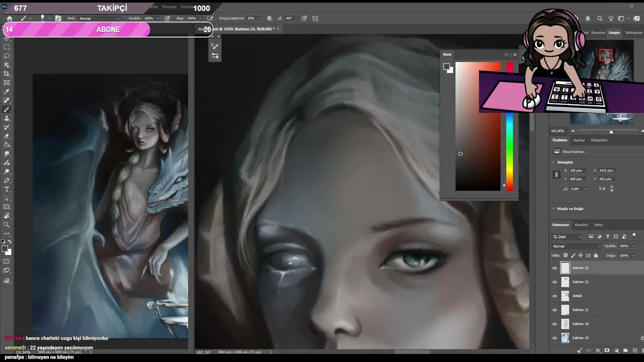Select the Frame tool
Viewport: 644px width, 362px height.
[7, 83]
